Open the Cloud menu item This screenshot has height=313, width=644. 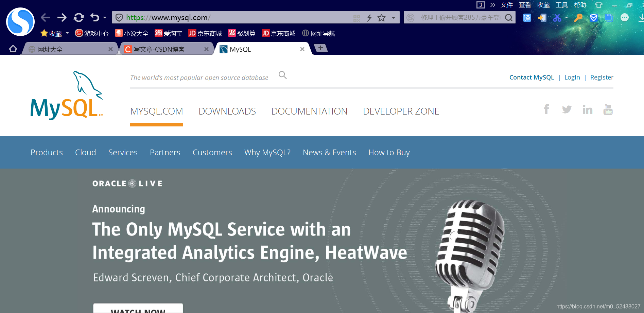point(86,153)
